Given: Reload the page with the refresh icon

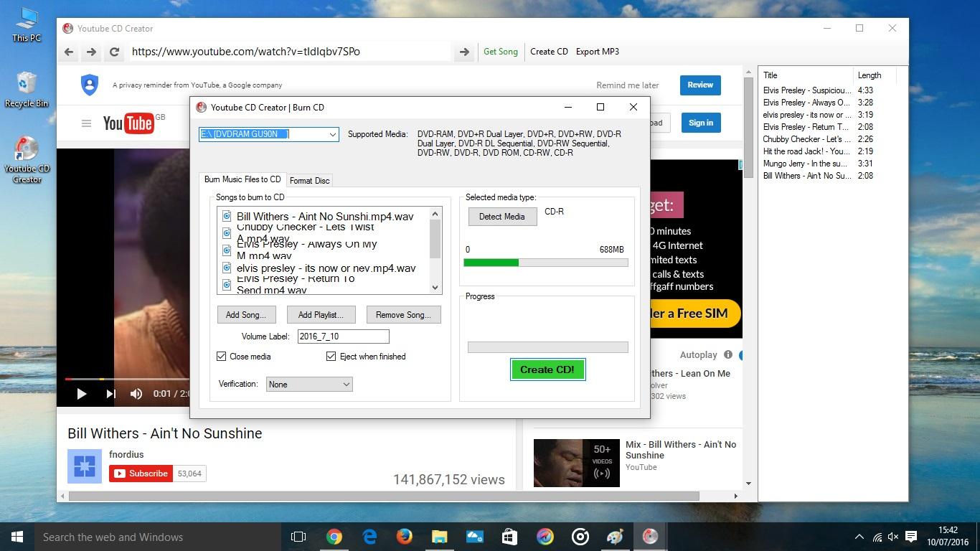Looking at the screenshot, I should coord(114,52).
